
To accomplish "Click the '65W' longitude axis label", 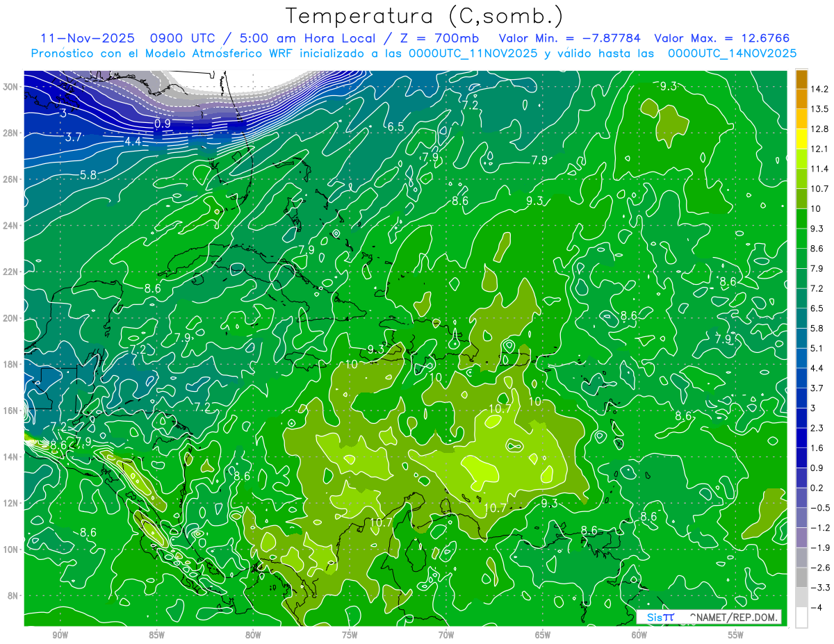I will (x=543, y=636).
